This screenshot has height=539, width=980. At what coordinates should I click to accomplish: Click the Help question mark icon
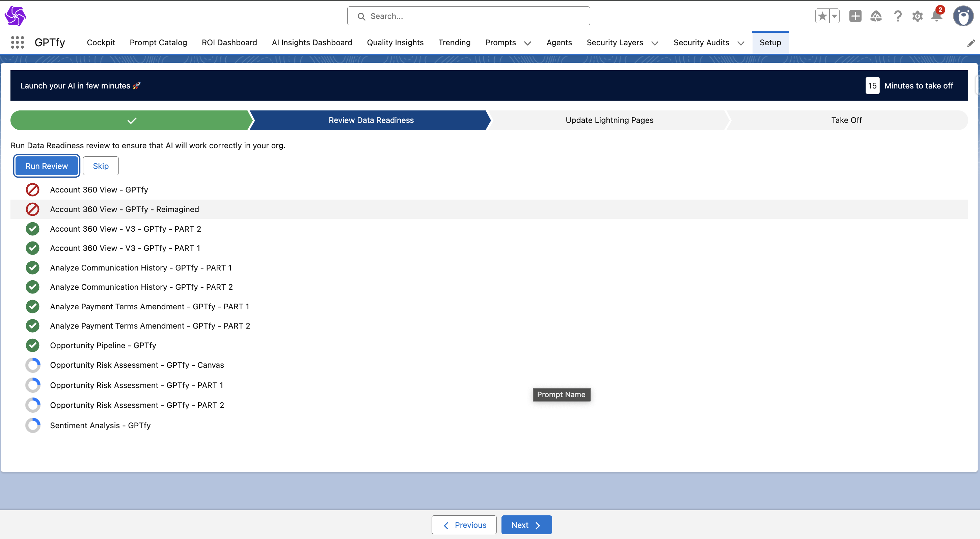(897, 16)
